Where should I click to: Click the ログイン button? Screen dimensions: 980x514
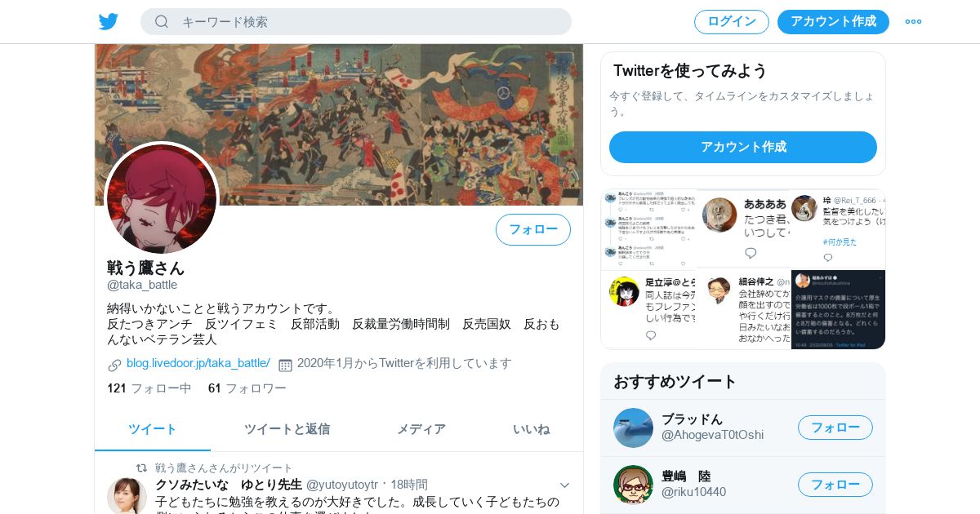coord(732,21)
